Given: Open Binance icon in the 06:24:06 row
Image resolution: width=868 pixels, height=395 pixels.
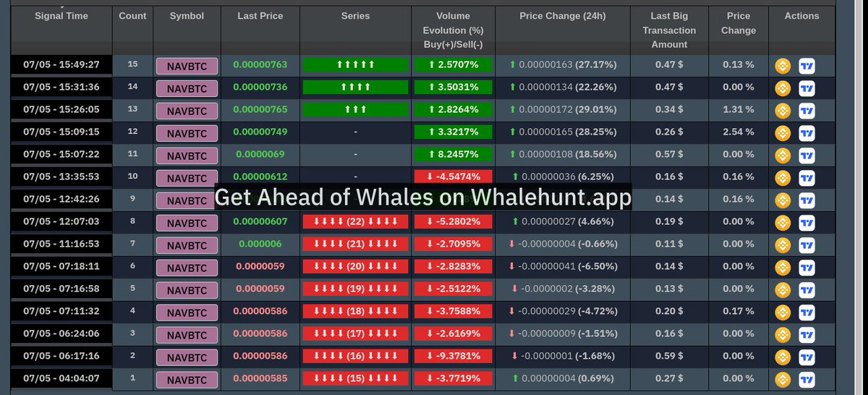Looking at the screenshot, I should (x=783, y=335).
